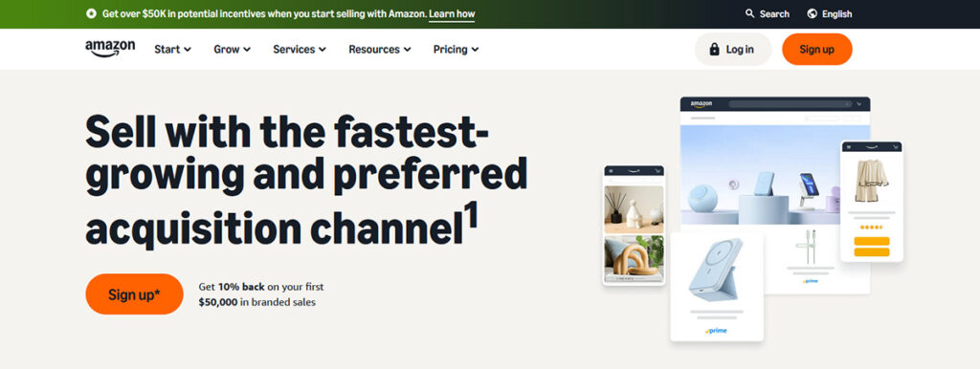Click the beige clothing phone mockup
Image resolution: width=980 pixels, height=369 pixels.
tap(872, 201)
